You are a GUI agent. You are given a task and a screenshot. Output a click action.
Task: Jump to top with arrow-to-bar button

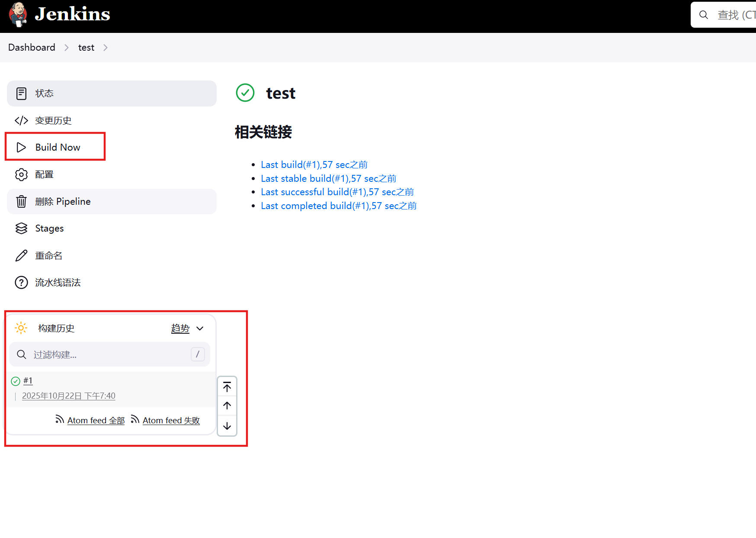pyautogui.click(x=227, y=387)
